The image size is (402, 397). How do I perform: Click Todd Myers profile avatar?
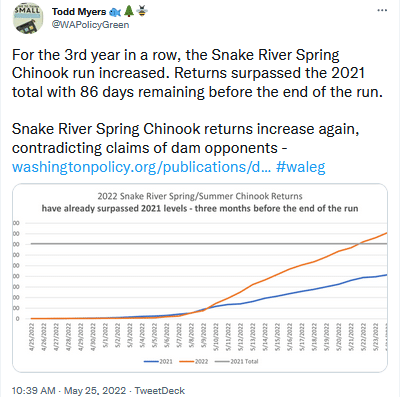pos(28,19)
